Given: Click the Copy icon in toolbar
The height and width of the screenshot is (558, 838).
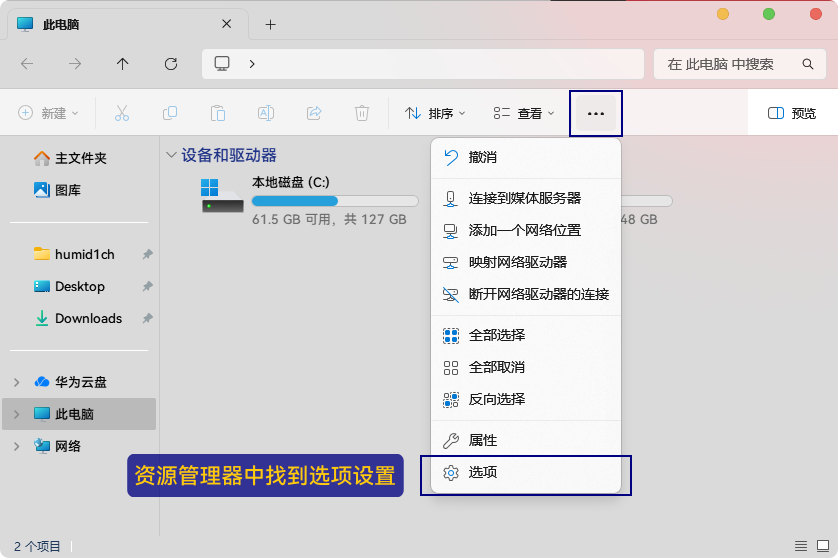Looking at the screenshot, I should point(170,113).
